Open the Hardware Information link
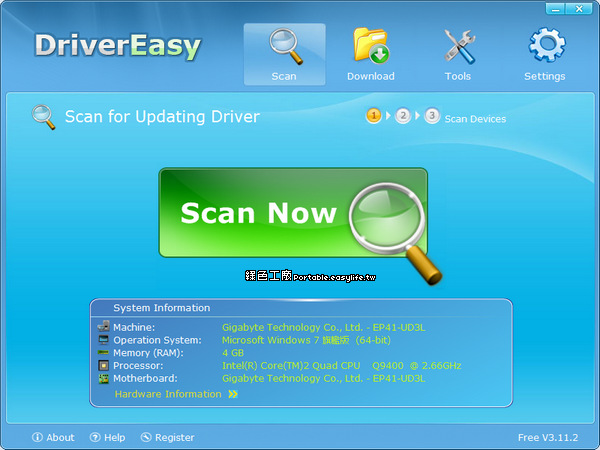The image size is (600, 450). (x=168, y=394)
